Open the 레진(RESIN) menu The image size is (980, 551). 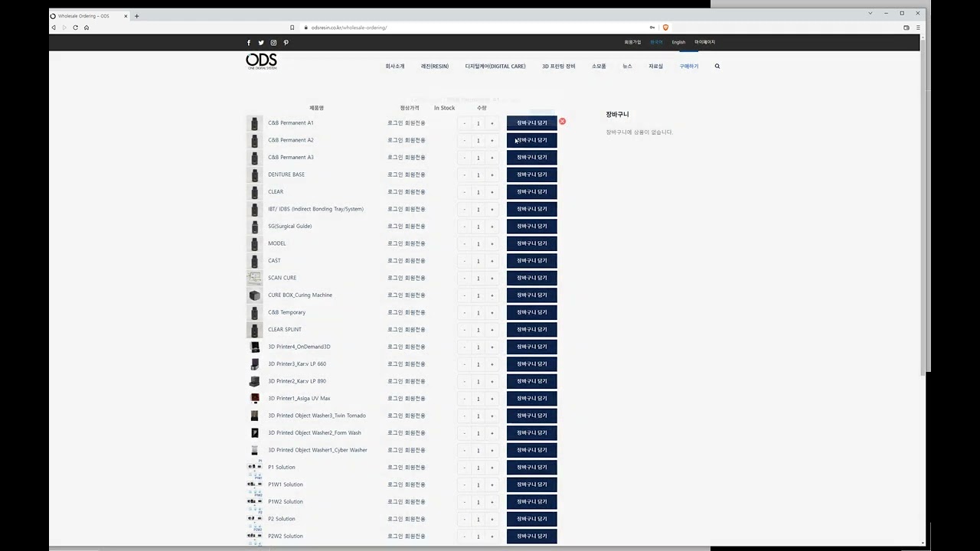pyautogui.click(x=435, y=66)
